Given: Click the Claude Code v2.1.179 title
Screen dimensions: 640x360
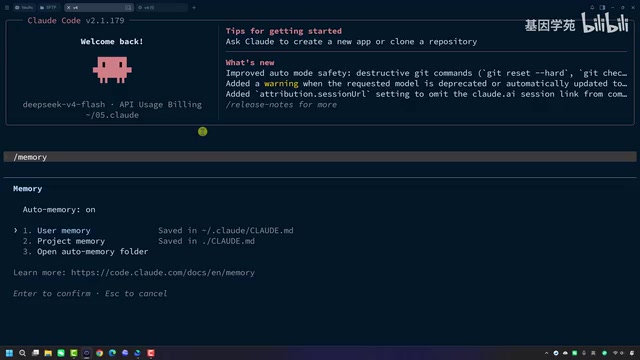Looking at the screenshot, I should point(76,21).
